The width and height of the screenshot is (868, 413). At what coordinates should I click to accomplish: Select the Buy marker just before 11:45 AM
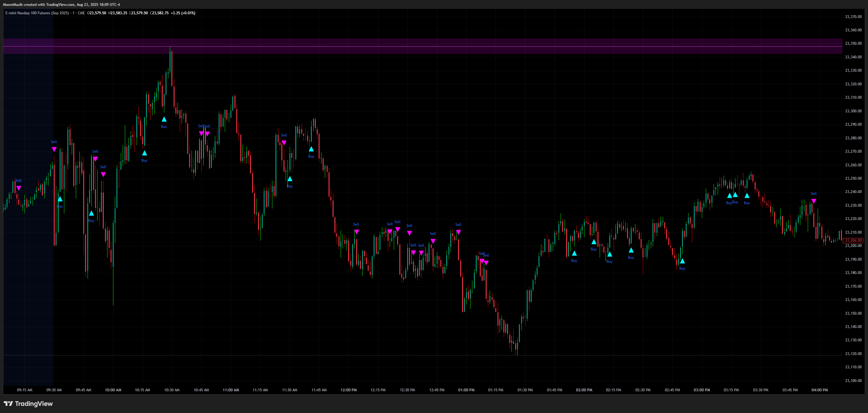point(311,149)
